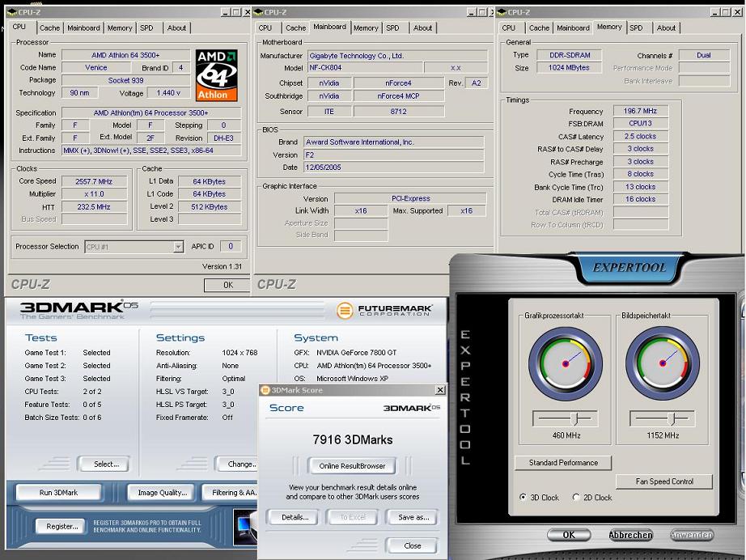Open SPD tab in second CPU-Z window
The height and width of the screenshot is (560, 746).
click(x=392, y=28)
